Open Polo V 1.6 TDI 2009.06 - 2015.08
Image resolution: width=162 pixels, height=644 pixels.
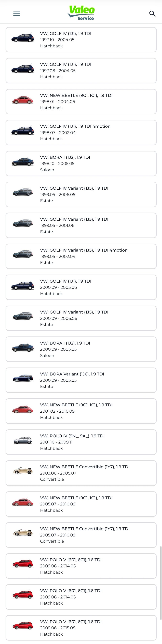pyautogui.click(x=81, y=628)
